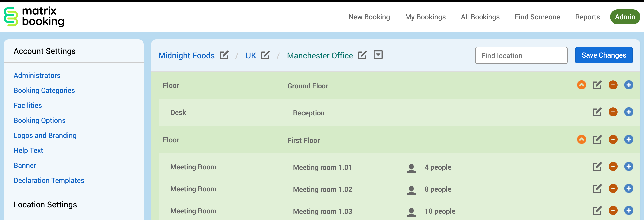This screenshot has height=220, width=644.
Task: Delete Meeting room 1.01
Action: pyautogui.click(x=613, y=167)
